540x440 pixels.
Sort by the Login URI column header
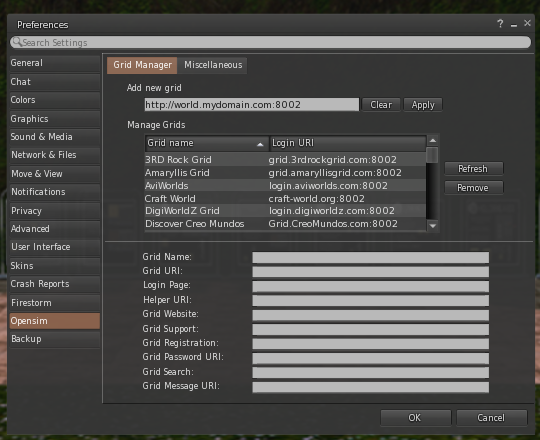[x=347, y=143]
